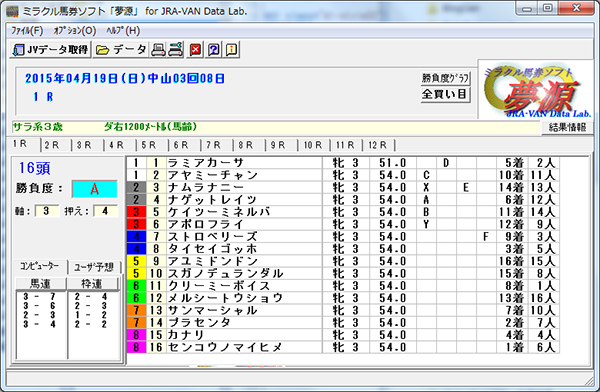Click the printer icon

click(158, 50)
